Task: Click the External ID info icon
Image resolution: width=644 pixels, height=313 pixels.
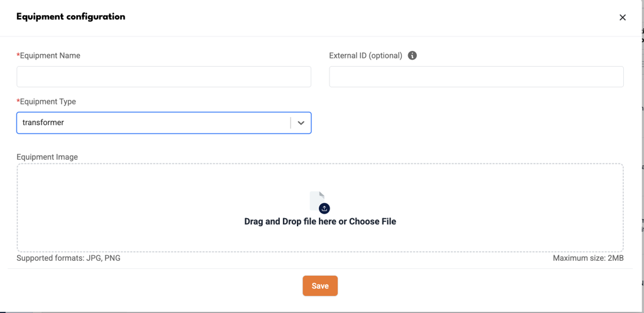Action: 413,55
